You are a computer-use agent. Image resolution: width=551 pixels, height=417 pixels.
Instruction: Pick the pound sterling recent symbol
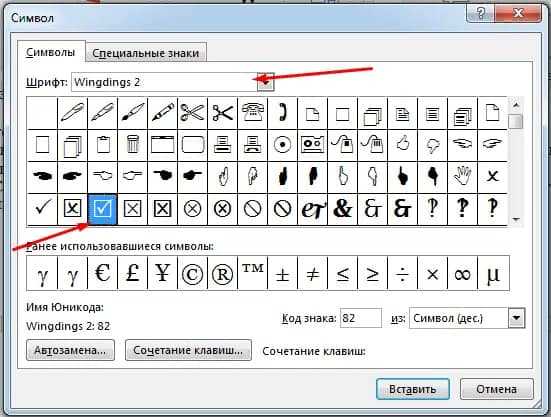tap(132, 273)
